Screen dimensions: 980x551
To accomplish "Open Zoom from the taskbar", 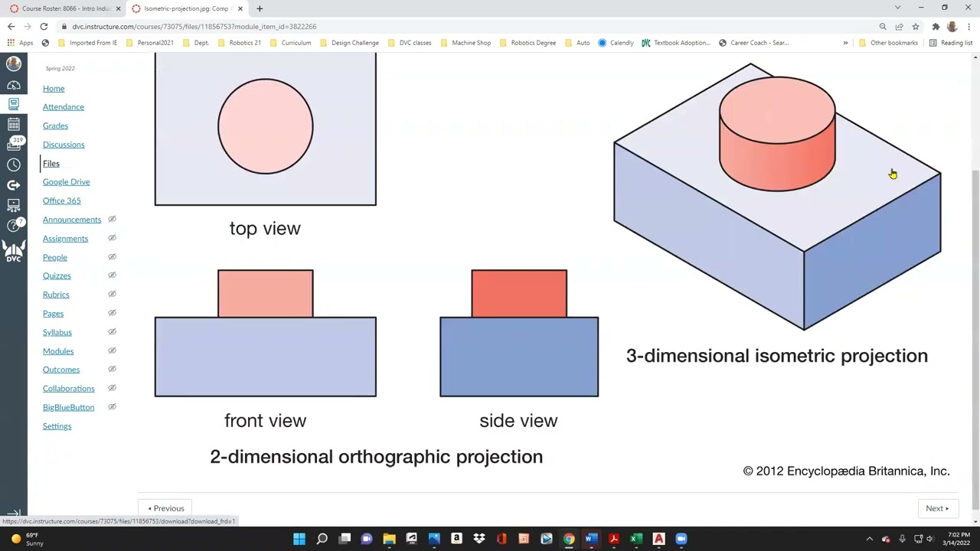I will (x=681, y=539).
